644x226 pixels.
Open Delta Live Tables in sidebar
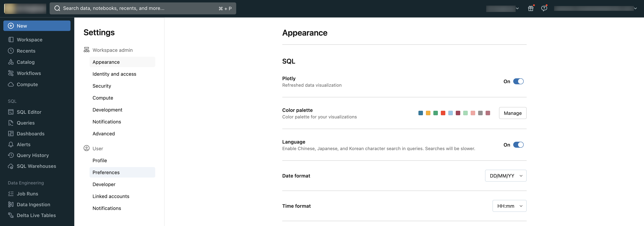pos(36,215)
